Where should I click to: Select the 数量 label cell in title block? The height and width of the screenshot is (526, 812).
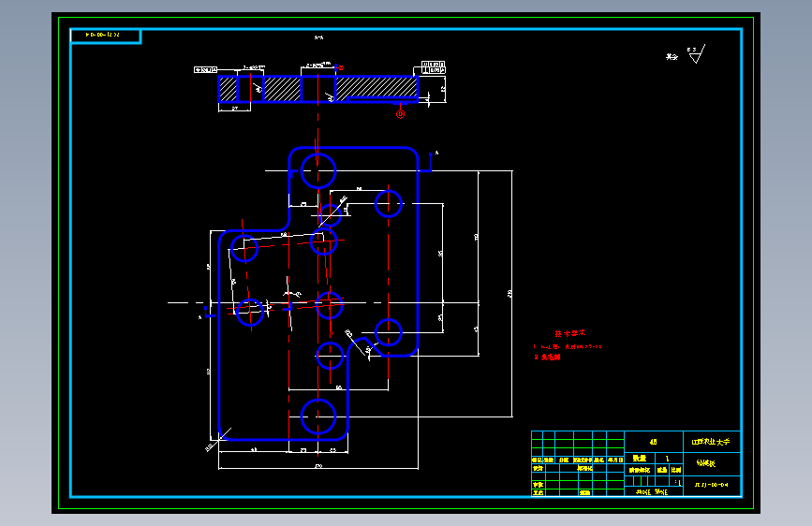tap(640, 459)
